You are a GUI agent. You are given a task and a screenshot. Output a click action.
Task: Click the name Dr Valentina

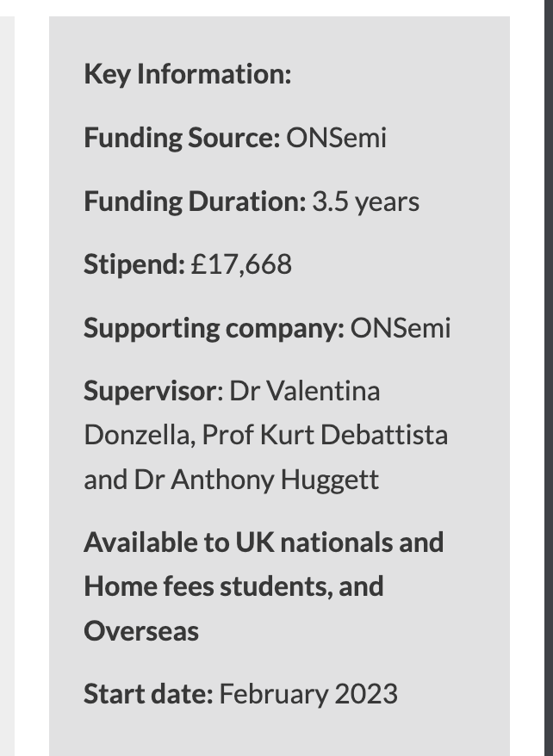click(304, 391)
